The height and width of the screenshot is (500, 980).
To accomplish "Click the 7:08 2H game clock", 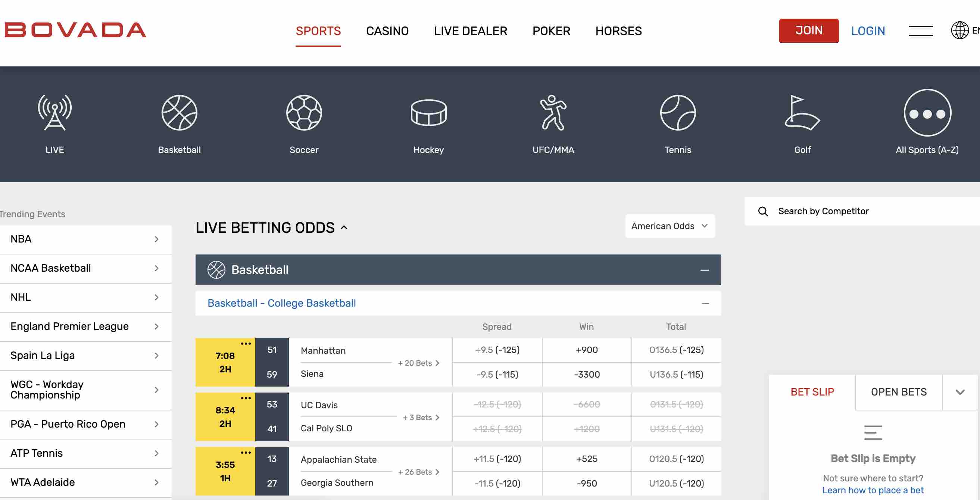I will 225,363.
